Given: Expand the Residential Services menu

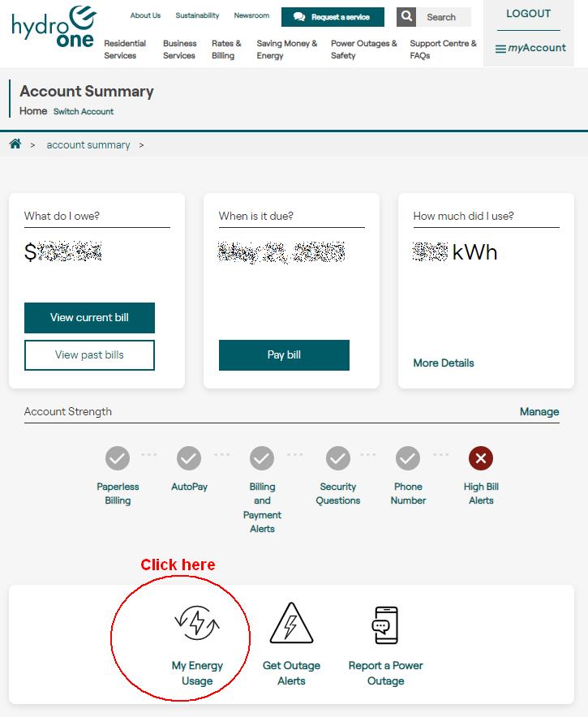Looking at the screenshot, I should pos(125,49).
